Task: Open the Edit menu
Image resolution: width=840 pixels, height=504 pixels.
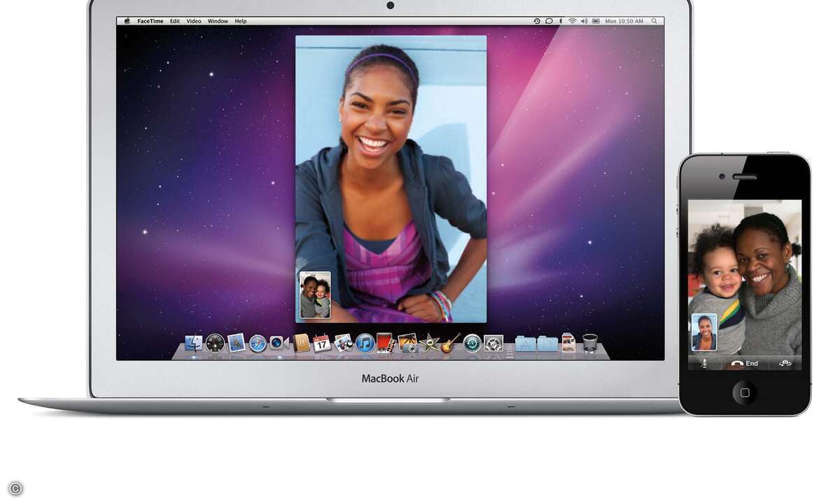Action: pyautogui.click(x=175, y=22)
